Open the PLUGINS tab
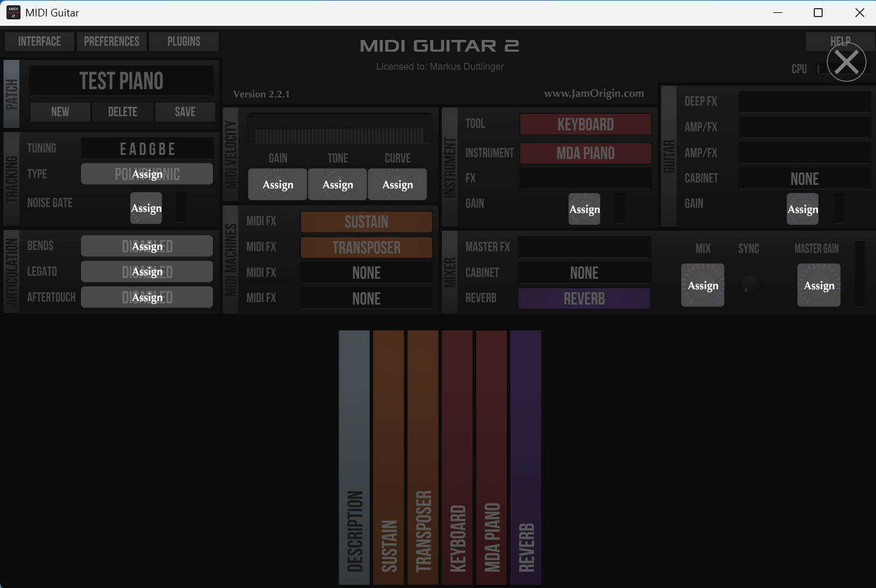The image size is (876, 588). pos(184,42)
